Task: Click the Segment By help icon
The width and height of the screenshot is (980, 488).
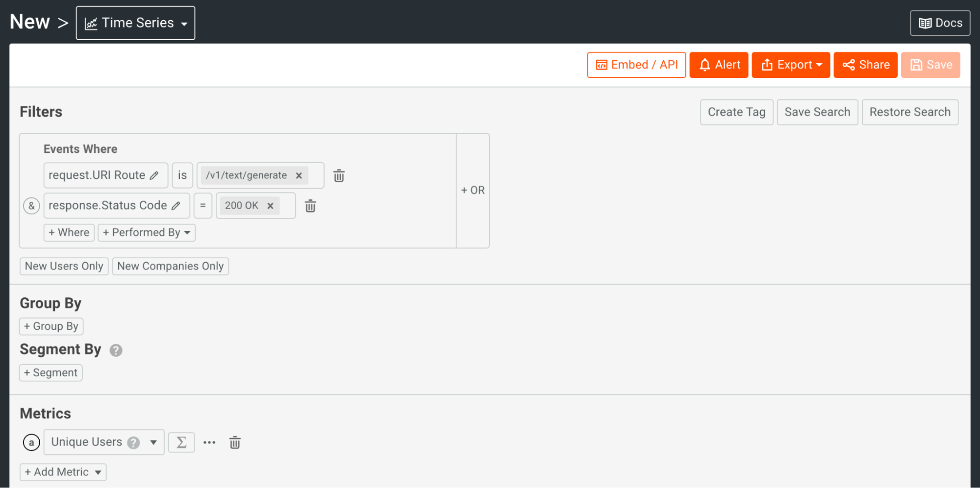Action: click(116, 350)
